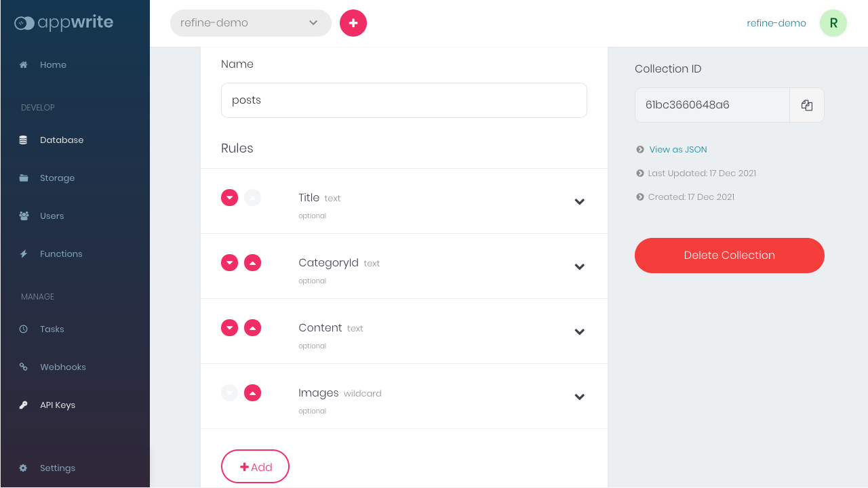Move the CategoryId rule down
This screenshot has width=868, height=488.
pyautogui.click(x=230, y=263)
